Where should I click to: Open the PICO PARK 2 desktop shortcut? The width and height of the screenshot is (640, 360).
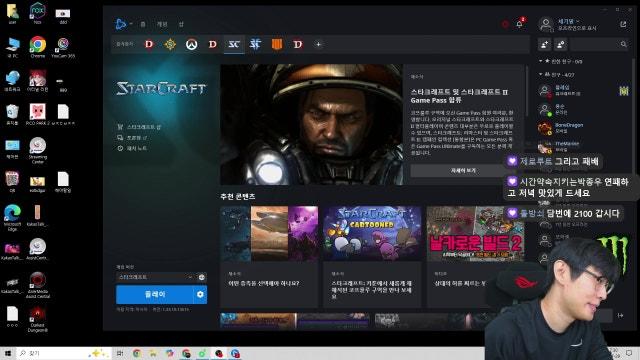tap(38, 114)
